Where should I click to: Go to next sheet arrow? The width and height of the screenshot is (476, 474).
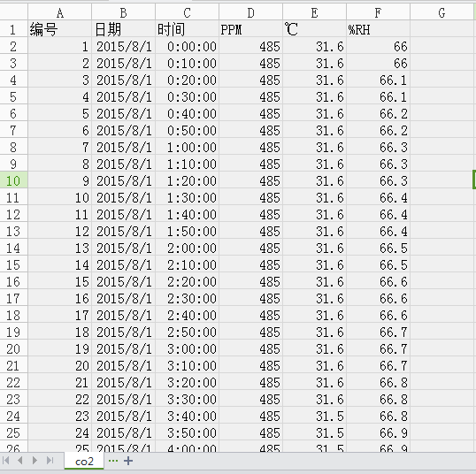(x=35, y=461)
